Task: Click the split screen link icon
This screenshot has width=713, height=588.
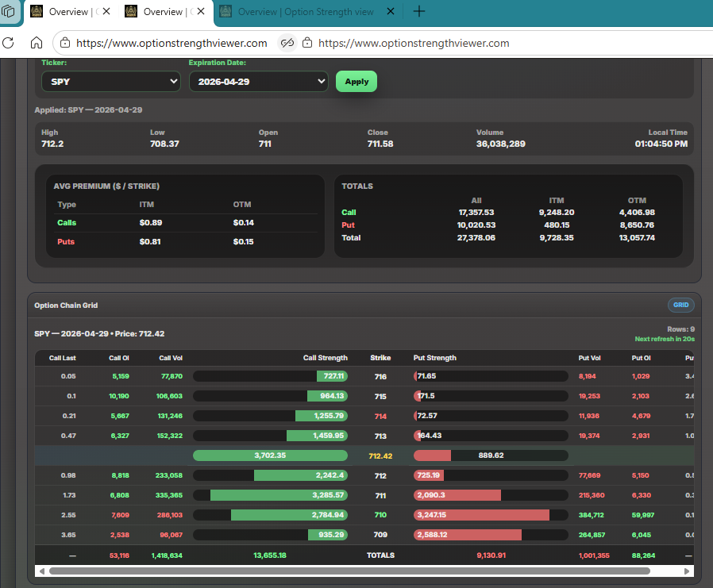Action: 287,43
